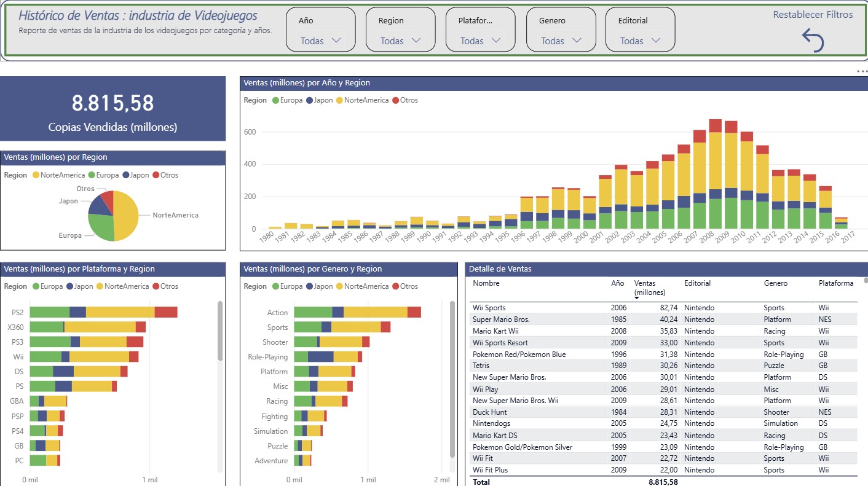868x486 pixels.
Task: Click Otros legend marker in genre chart legend
Action: pos(395,286)
